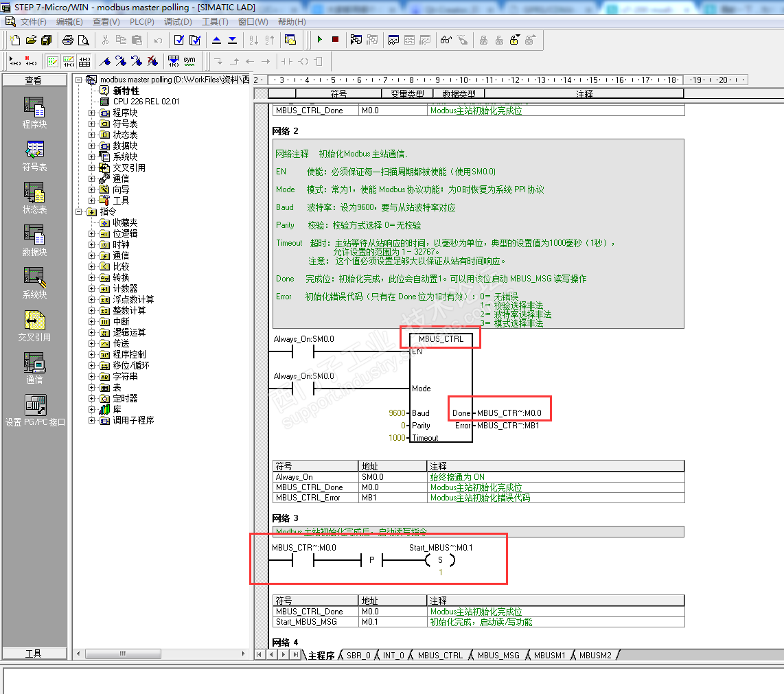This screenshot has width=784, height=694.
Task: Open Communications in navigation bar
Action: pyautogui.click(x=34, y=368)
